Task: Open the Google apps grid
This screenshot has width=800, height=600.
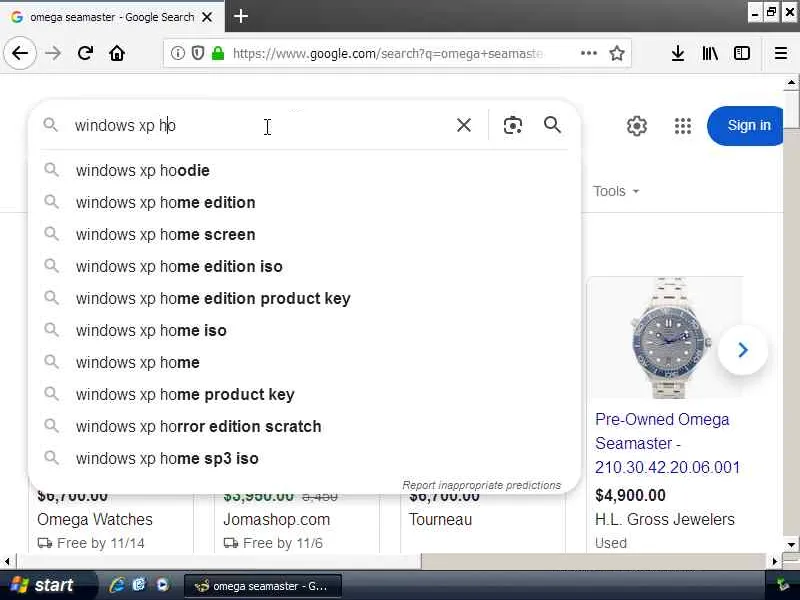Action: pos(683,126)
